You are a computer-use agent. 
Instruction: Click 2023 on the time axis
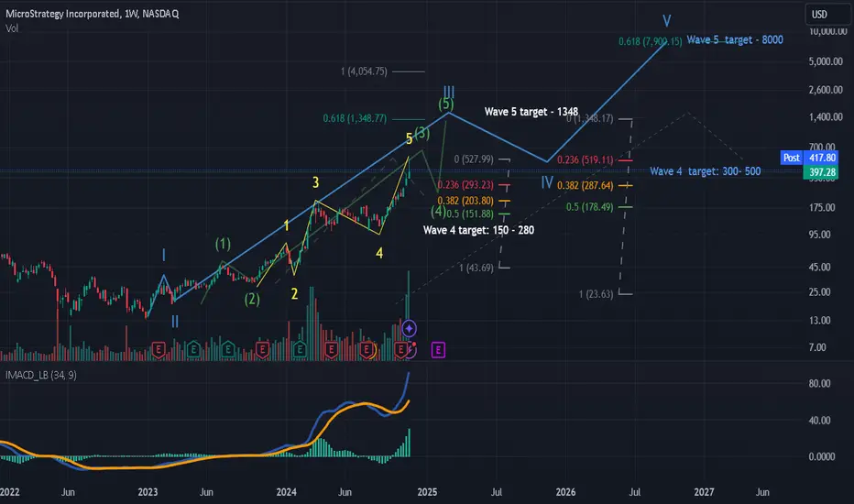148,492
